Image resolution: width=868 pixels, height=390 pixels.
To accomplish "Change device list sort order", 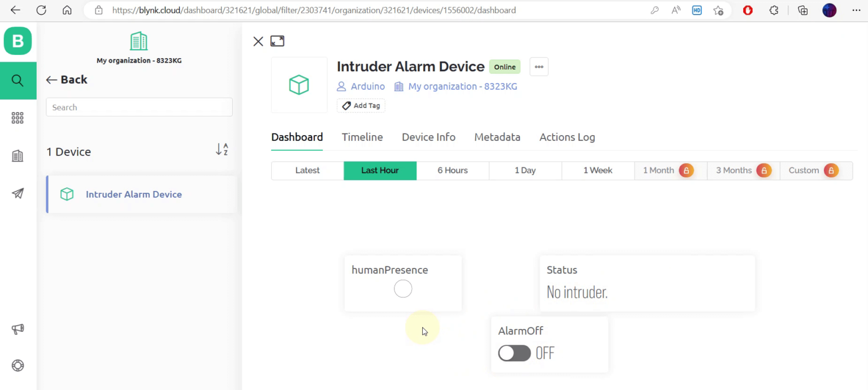I will (x=222, y=149).
